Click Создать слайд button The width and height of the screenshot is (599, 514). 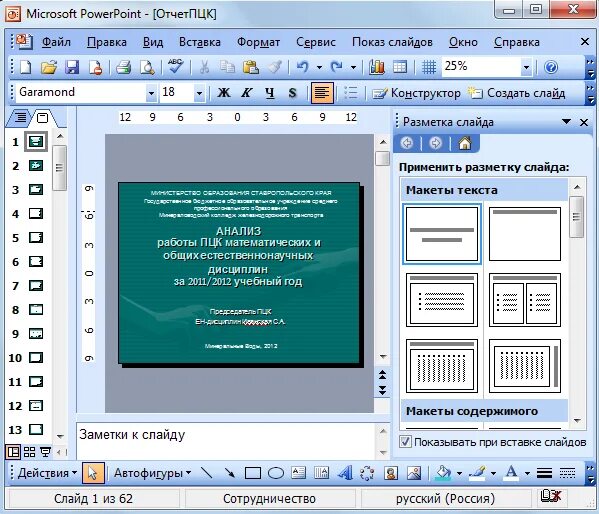click(x=516, y=93)
